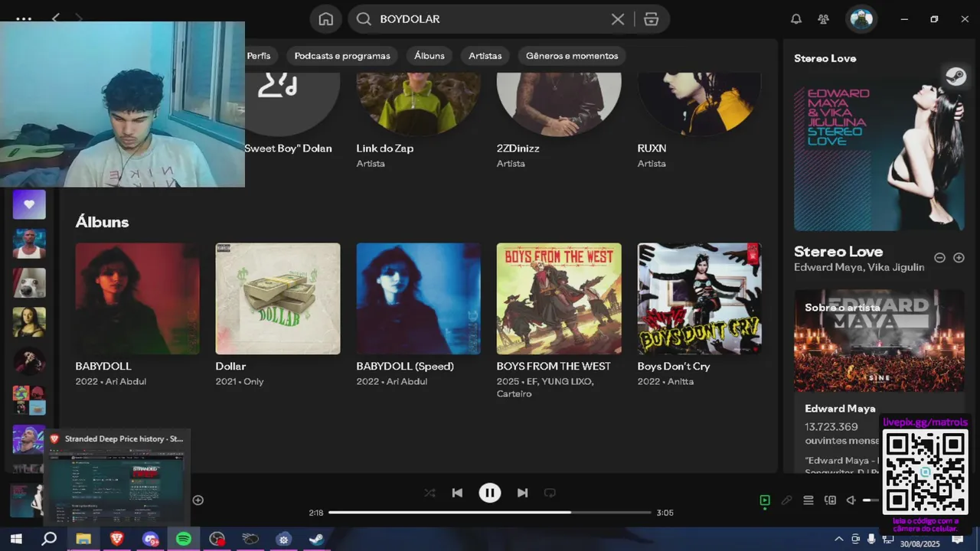The width and height of the screenshot is (980, 551).
Task: Open Mona Lisa playlist in sidebar
Action: 29,322
